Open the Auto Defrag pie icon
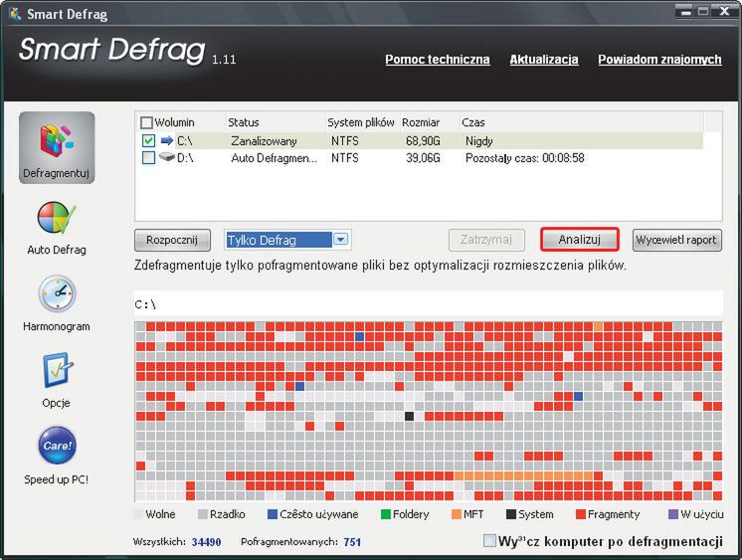This screenshot has width=742, height=560. [57, 218]
